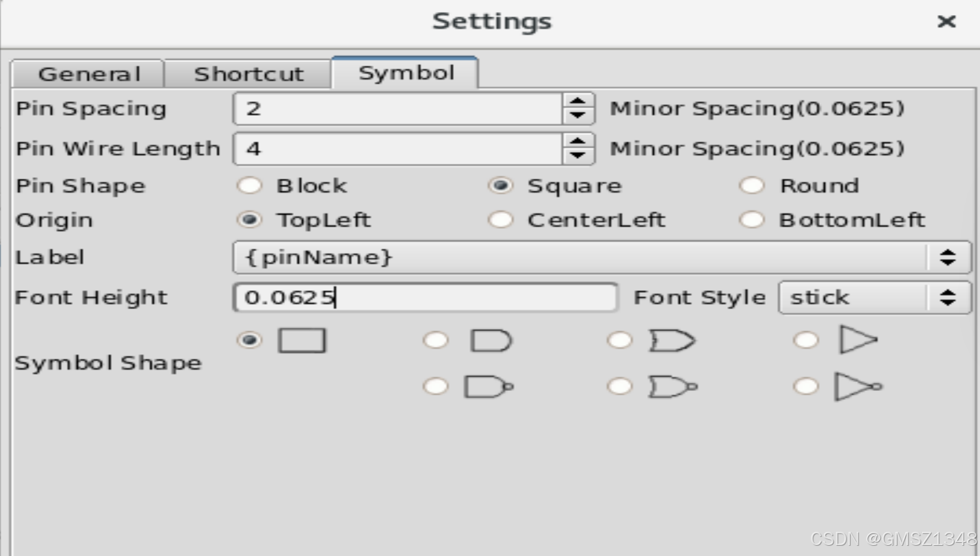The width and height of the screenshot is (980, 556).
Task: Decrease the Pin Wire Length value
Action: (x=578, y=155)
